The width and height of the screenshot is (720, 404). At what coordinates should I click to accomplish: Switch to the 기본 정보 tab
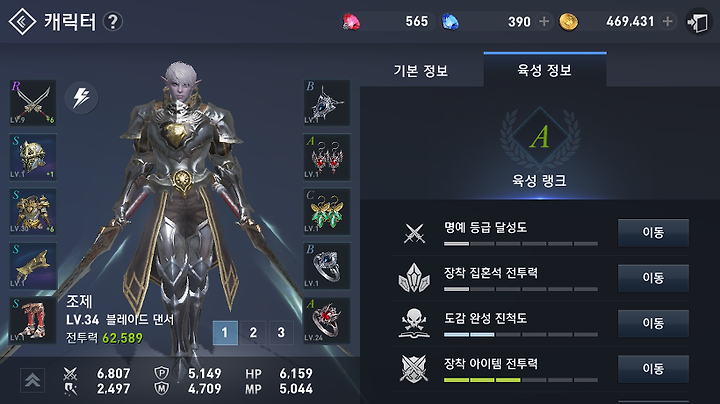click(421, 71)
